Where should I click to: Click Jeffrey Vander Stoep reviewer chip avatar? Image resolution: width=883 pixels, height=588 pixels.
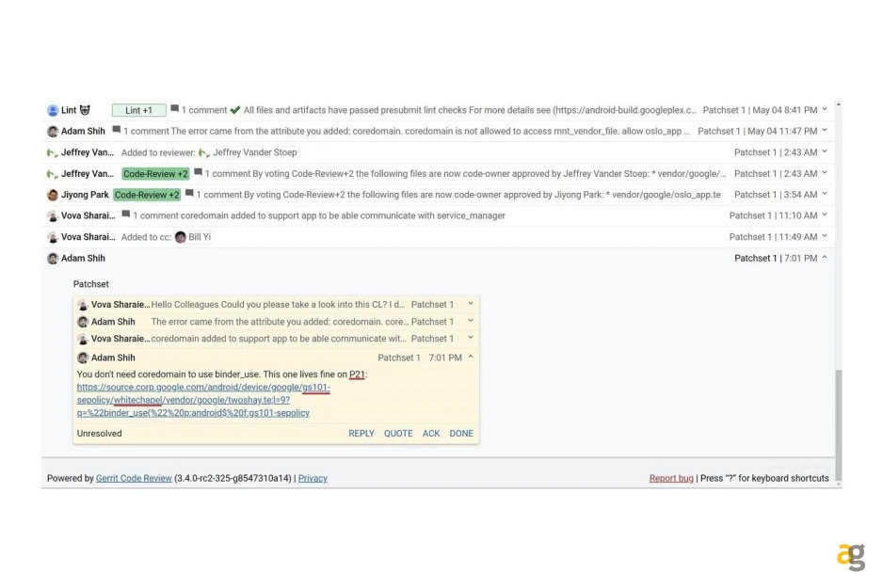point(204,152)
